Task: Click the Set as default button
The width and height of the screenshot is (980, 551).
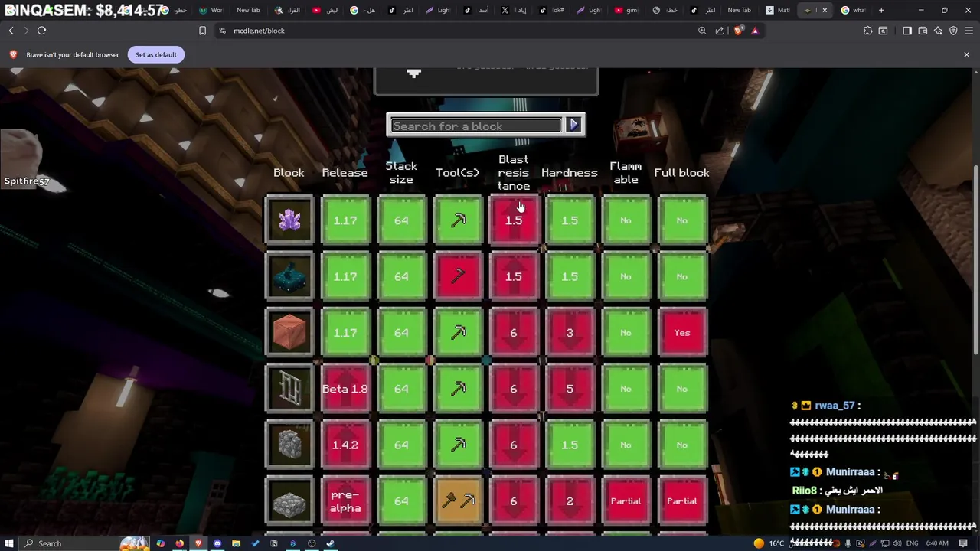Action: [x=156, y=54]
